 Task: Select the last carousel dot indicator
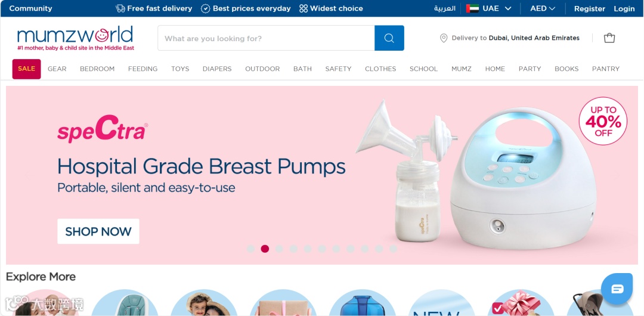click(x=393, y=249)
